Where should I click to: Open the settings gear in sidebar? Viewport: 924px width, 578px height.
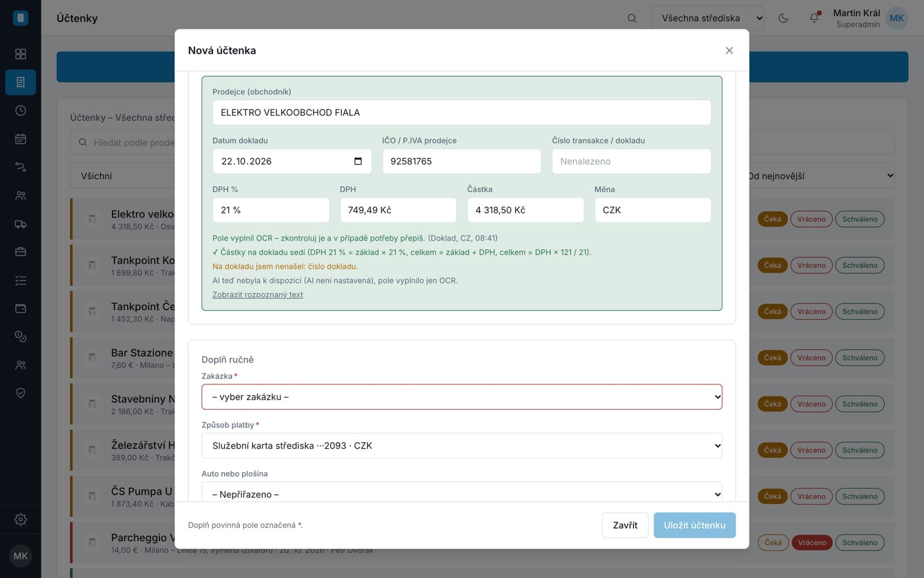[x=20, y=520]
